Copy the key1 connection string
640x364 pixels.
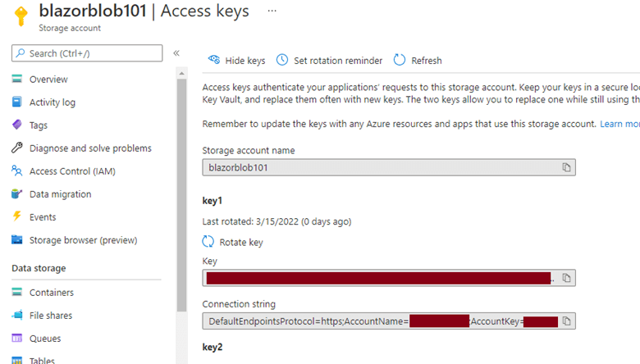coord(566,321)
